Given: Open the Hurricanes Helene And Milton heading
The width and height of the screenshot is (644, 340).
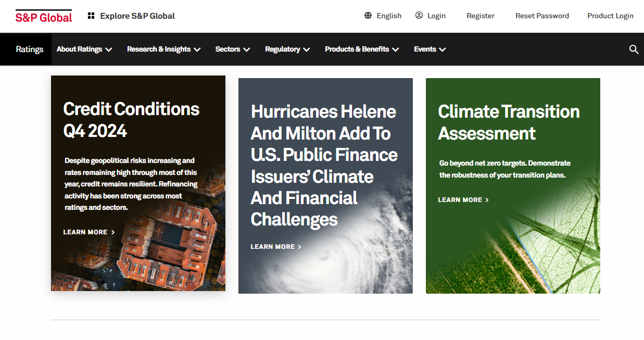Looking at the screenshot, I should (324, 165).
